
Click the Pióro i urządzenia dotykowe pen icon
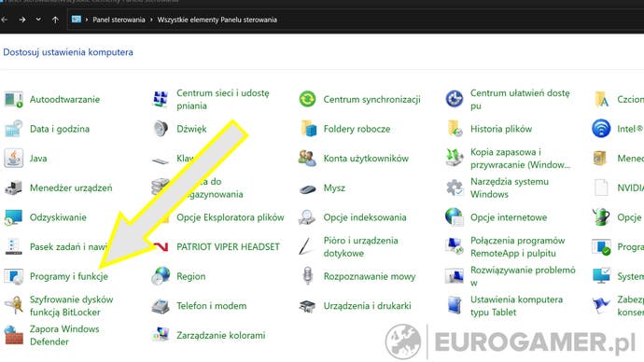click(x=305, y=246)
